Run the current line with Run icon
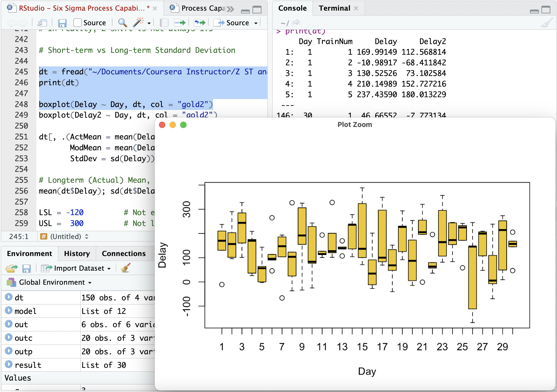Viewport: 557px width, 392px height. tap(180, 23)
